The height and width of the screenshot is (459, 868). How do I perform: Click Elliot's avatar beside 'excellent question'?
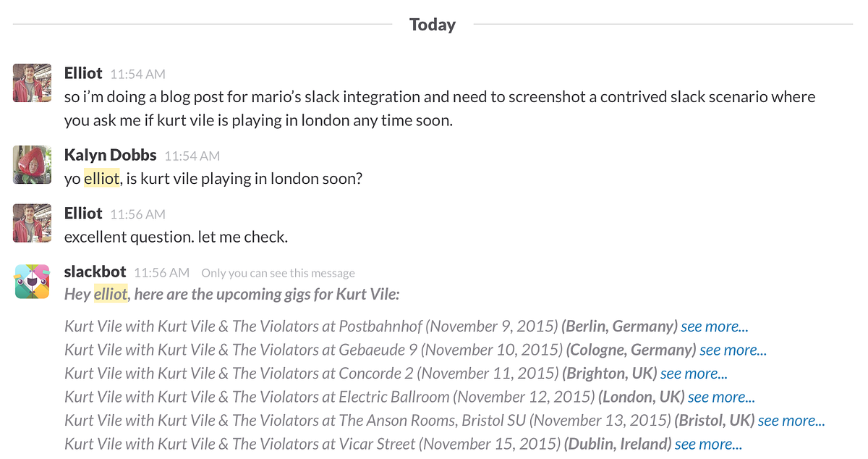click(x=32, y=223)
